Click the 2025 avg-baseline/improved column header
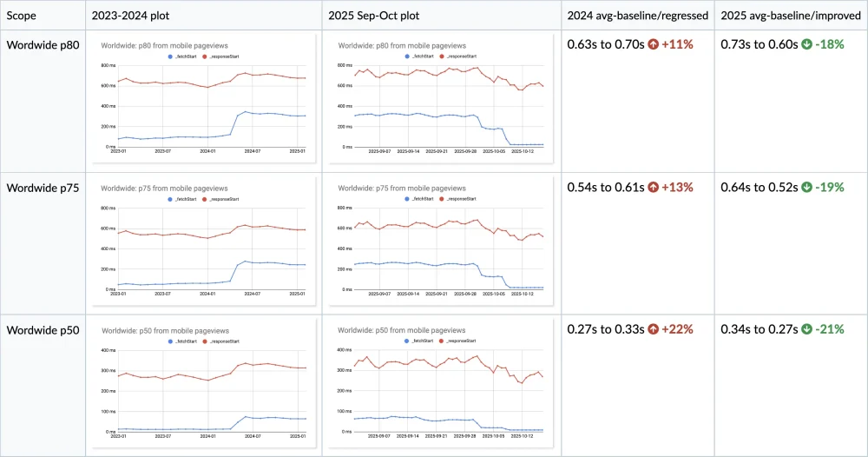 tap(789, 16)
